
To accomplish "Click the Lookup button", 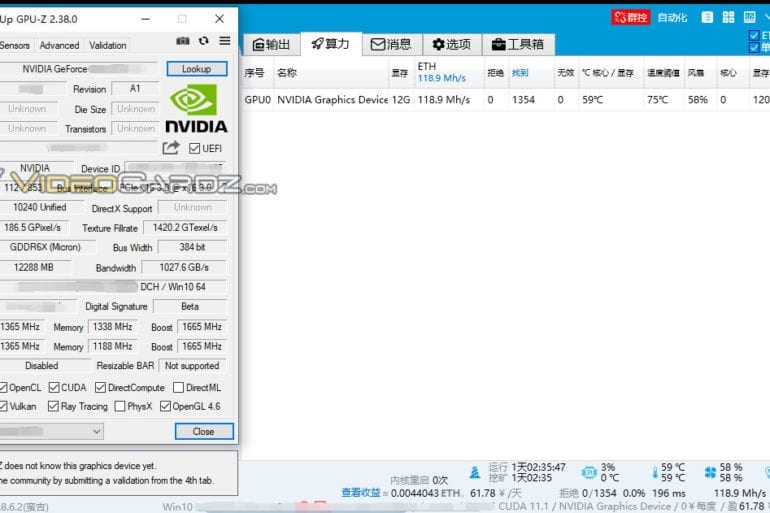I will click(x=197, y=69).
